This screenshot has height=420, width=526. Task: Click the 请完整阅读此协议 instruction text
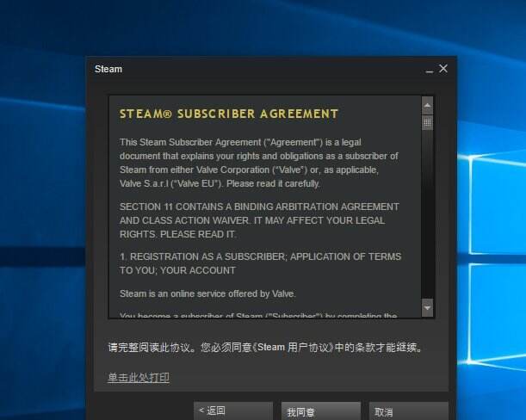click(264, 347)
